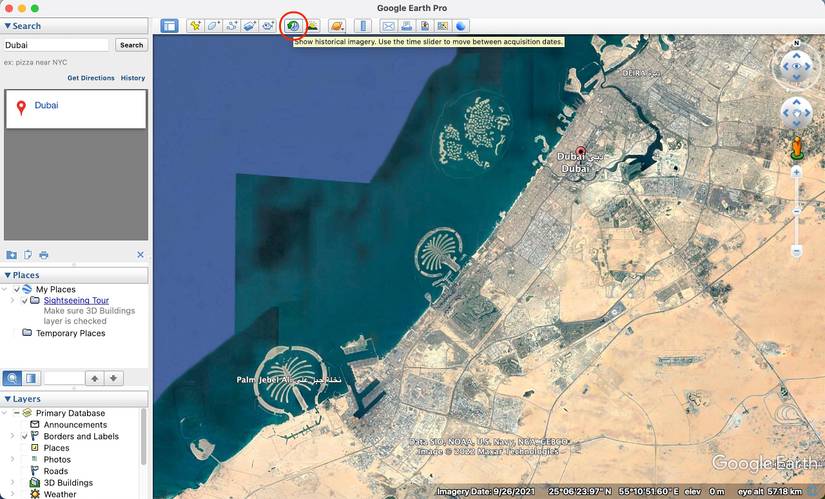
Task: Open the planets switcher icon
Action: pyautogui.click(x=337, y=26)
